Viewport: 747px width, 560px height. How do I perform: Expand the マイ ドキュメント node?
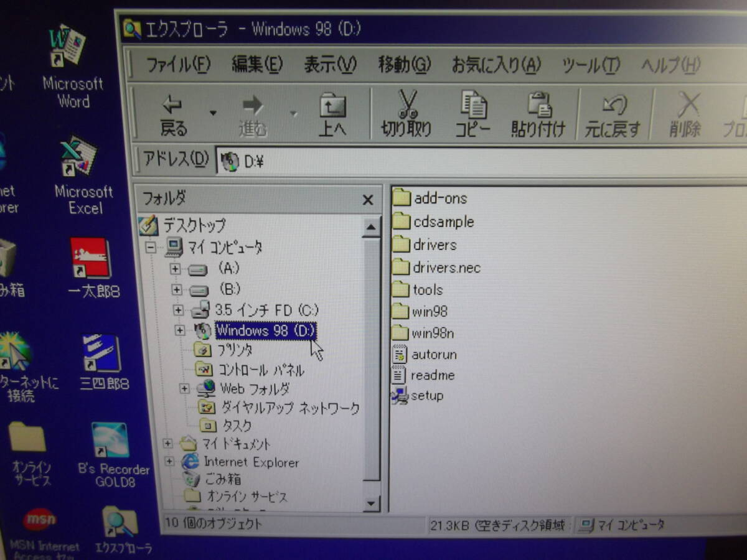(167, 444)
